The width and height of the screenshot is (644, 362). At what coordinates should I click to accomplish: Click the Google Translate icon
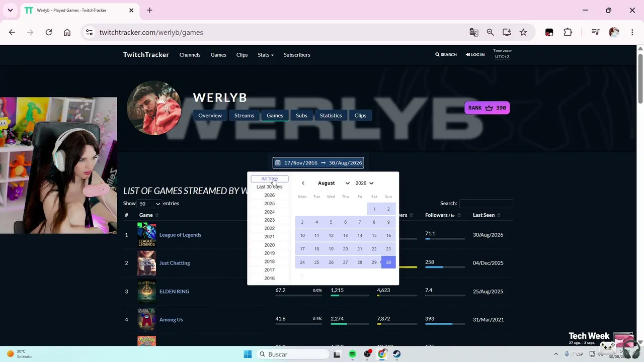click(474, 32)
